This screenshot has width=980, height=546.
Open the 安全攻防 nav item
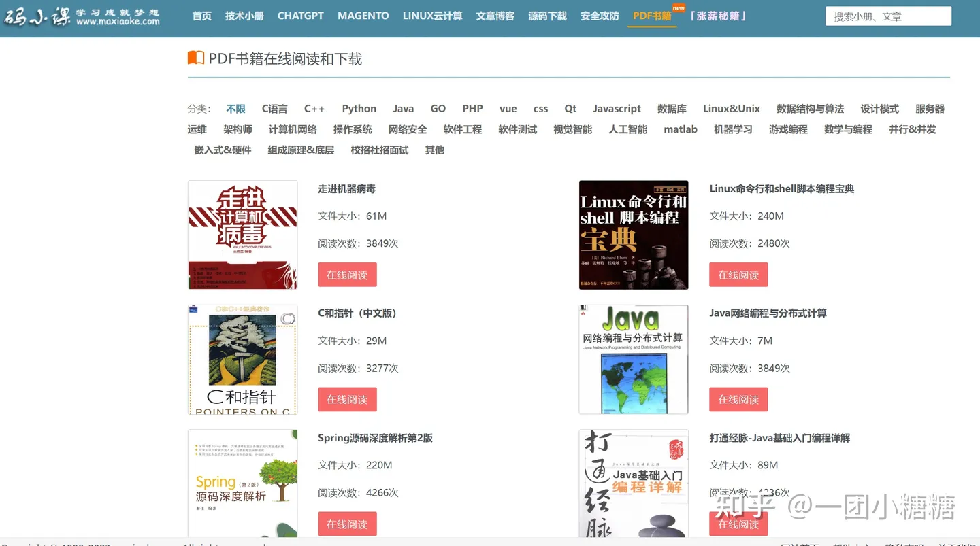[600, 16]
